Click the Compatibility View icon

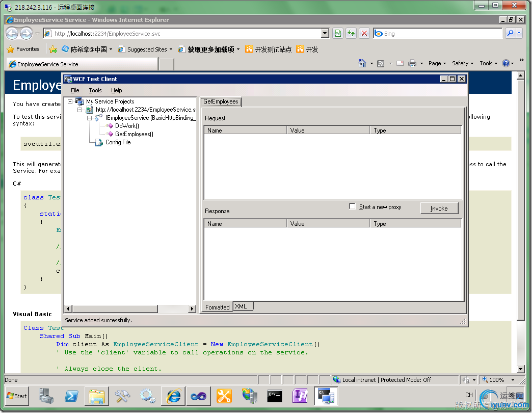[x=338, y=33]
